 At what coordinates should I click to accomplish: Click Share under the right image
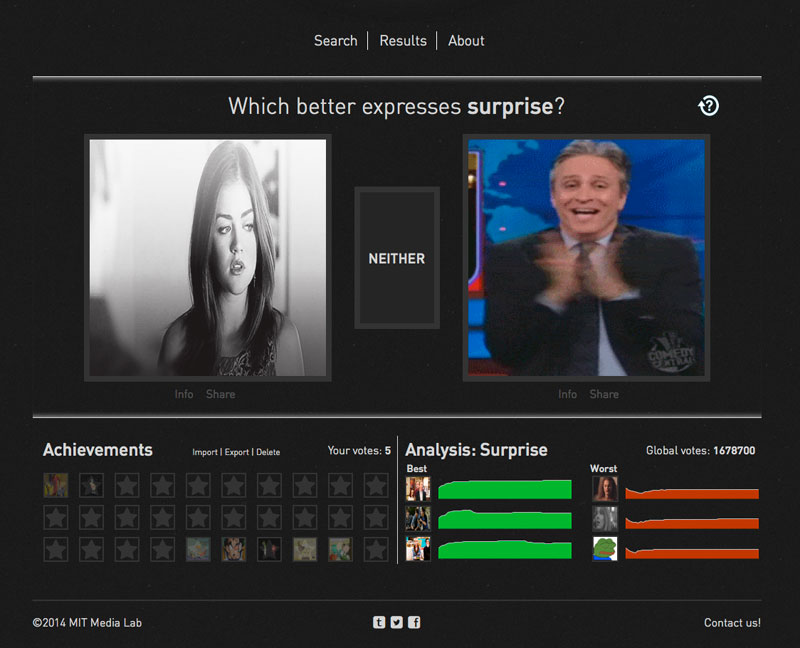(x=604, y=394)
